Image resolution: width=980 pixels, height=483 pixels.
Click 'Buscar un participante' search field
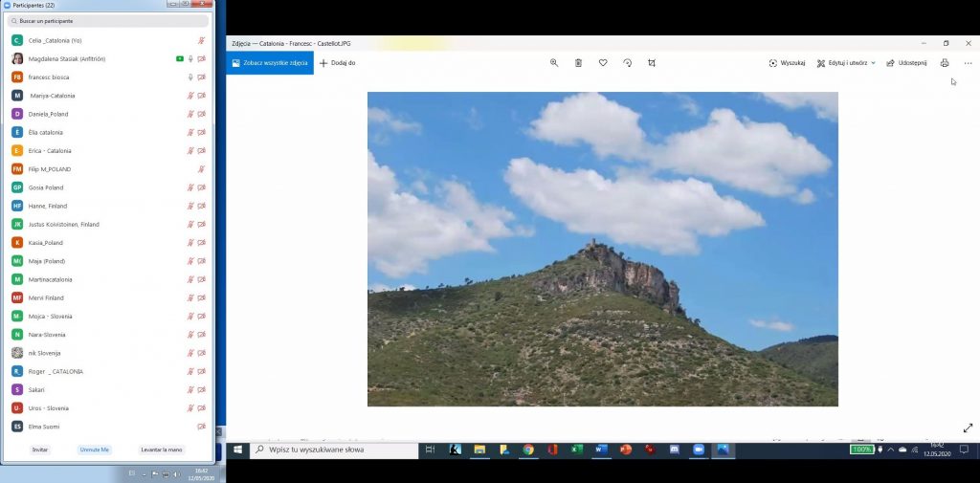108,20
